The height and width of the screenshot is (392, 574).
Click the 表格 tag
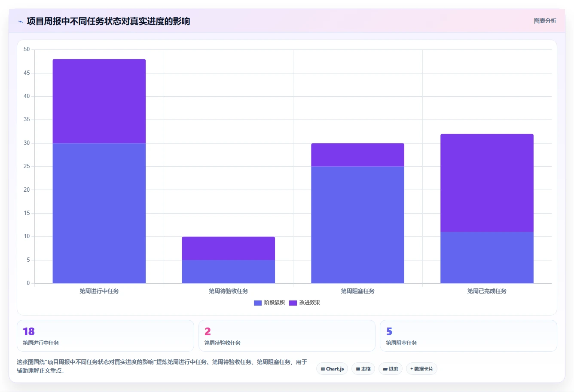(363, 369)
